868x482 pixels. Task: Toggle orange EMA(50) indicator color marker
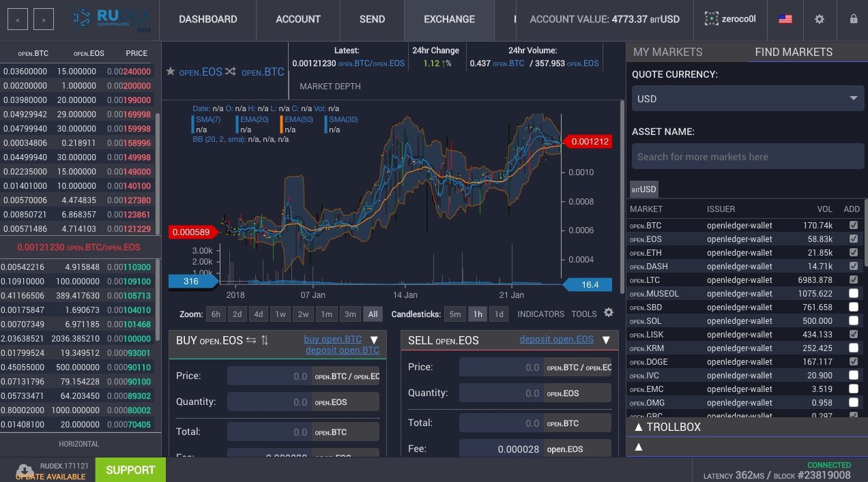coord(282,124)
